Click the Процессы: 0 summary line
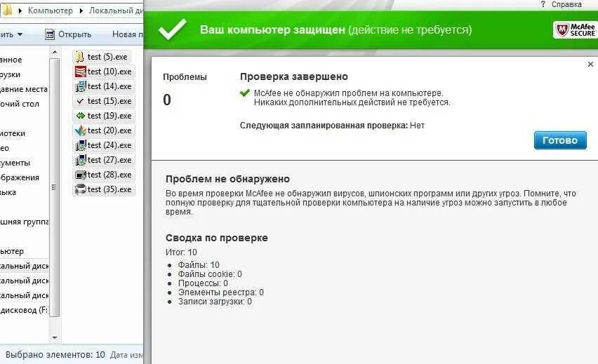Screen dimensions: 598x364 coord(203,283)
